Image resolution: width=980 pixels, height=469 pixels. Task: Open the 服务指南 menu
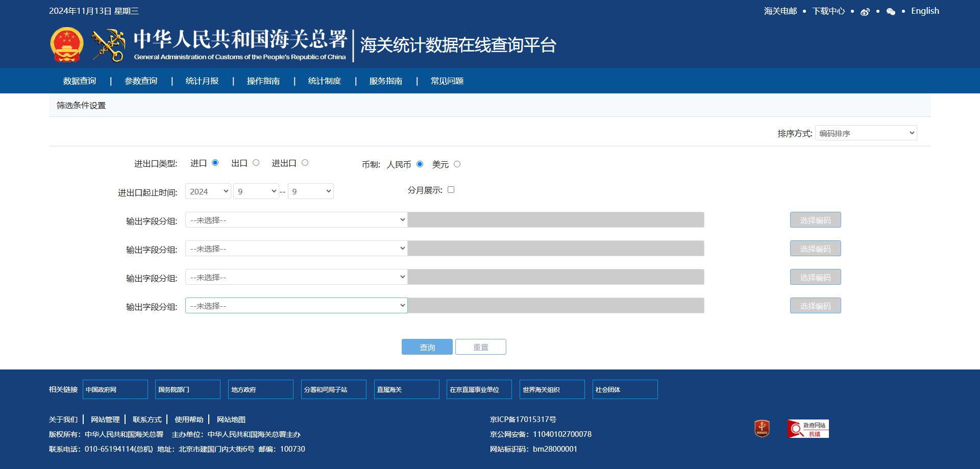(x=386, y=81)
